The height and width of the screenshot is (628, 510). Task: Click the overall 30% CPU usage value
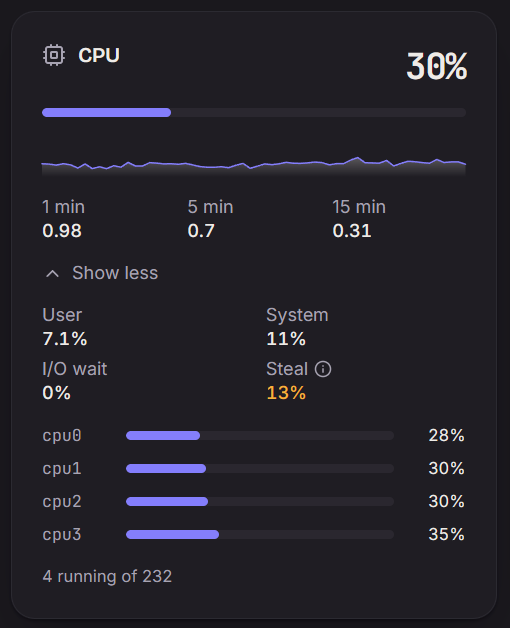(x=437, y=66)
